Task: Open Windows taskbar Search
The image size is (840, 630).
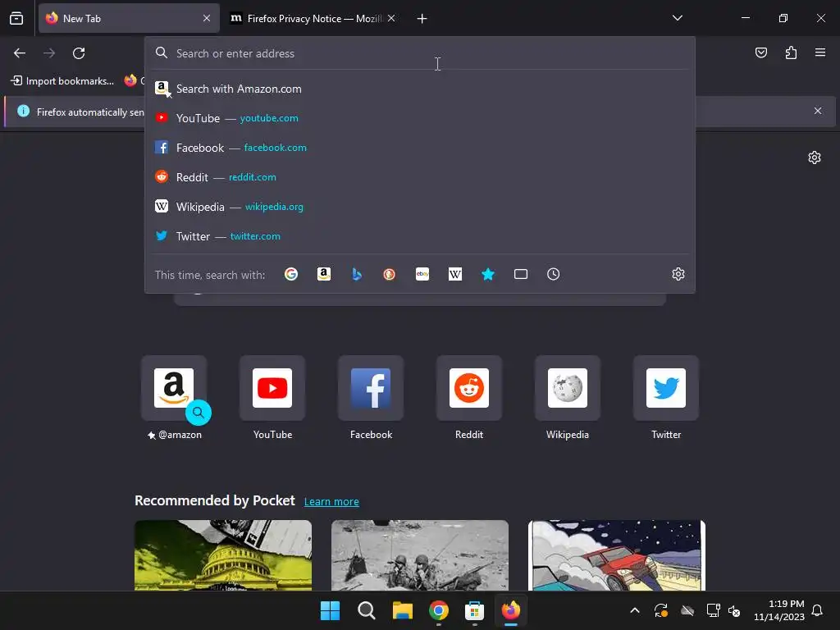Action: click(x=367, y=610)
